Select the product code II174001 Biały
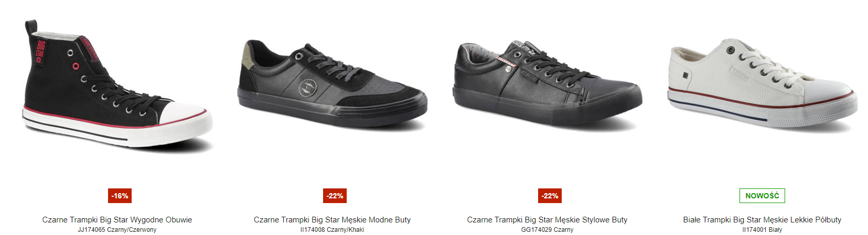Screen dimensions: 868x235 [762, 230]
